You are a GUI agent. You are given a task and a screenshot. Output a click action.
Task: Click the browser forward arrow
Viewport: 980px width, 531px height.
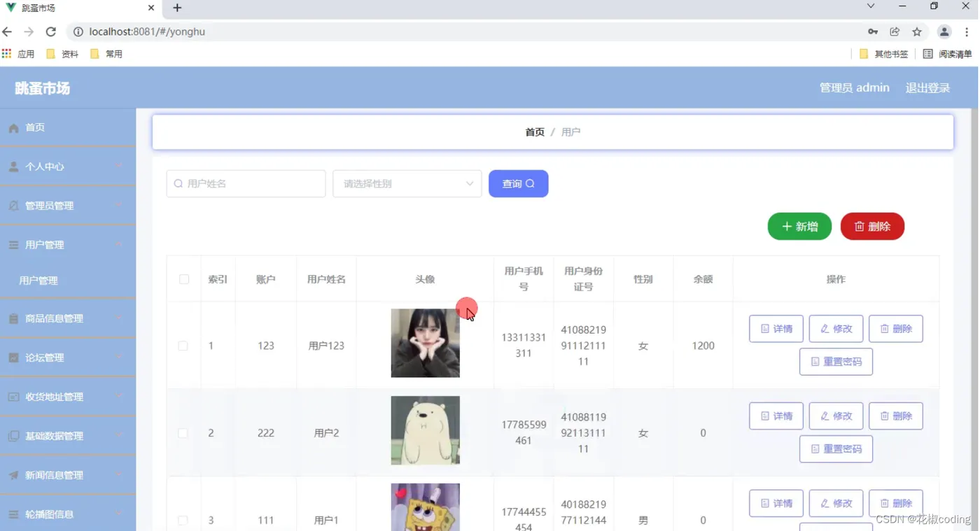[x=29, y=31]
